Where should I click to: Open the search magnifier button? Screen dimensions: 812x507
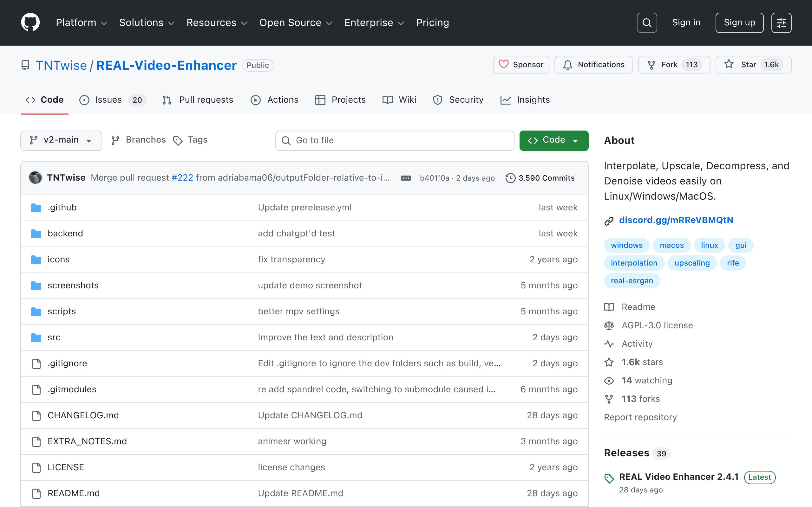click(646, 22)
